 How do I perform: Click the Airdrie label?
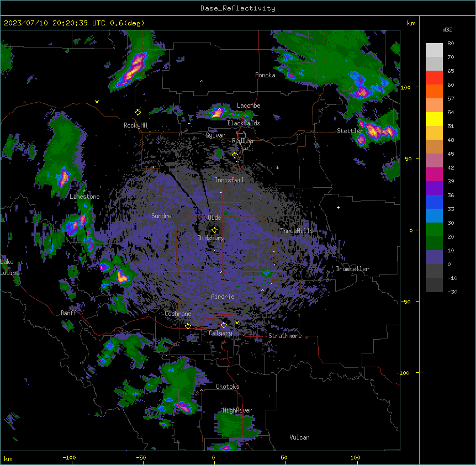coord(223,297)
